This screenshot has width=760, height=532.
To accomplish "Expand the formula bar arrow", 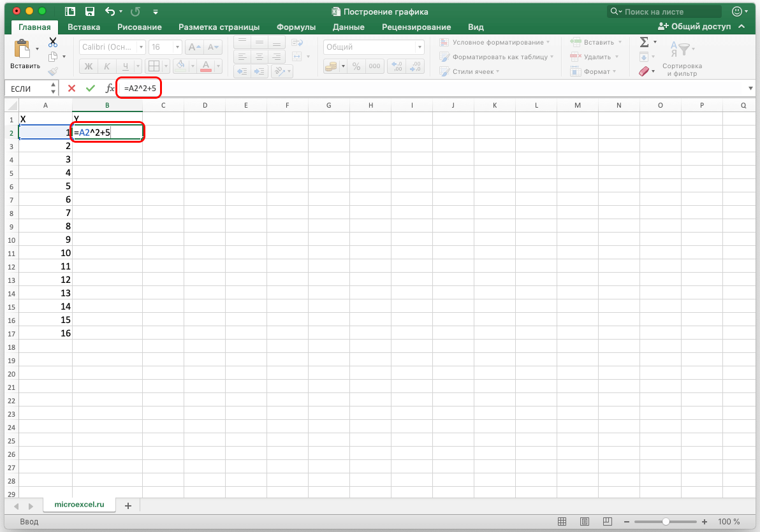I will pyautogui.click(x=750, y=88).
